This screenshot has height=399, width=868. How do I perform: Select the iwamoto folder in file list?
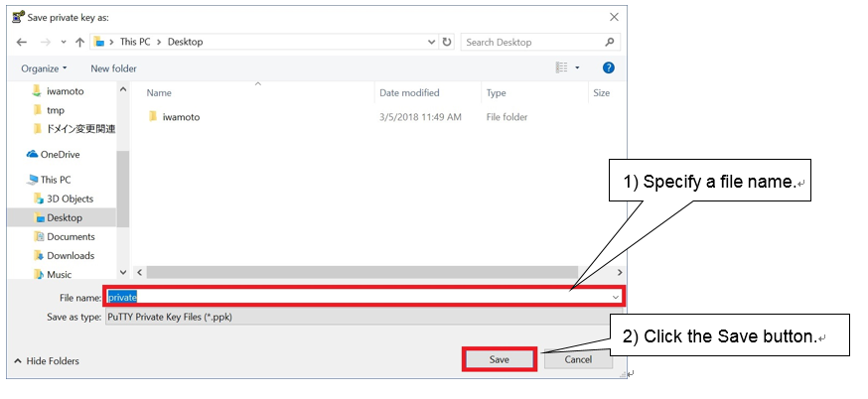[x=180, y=117]
